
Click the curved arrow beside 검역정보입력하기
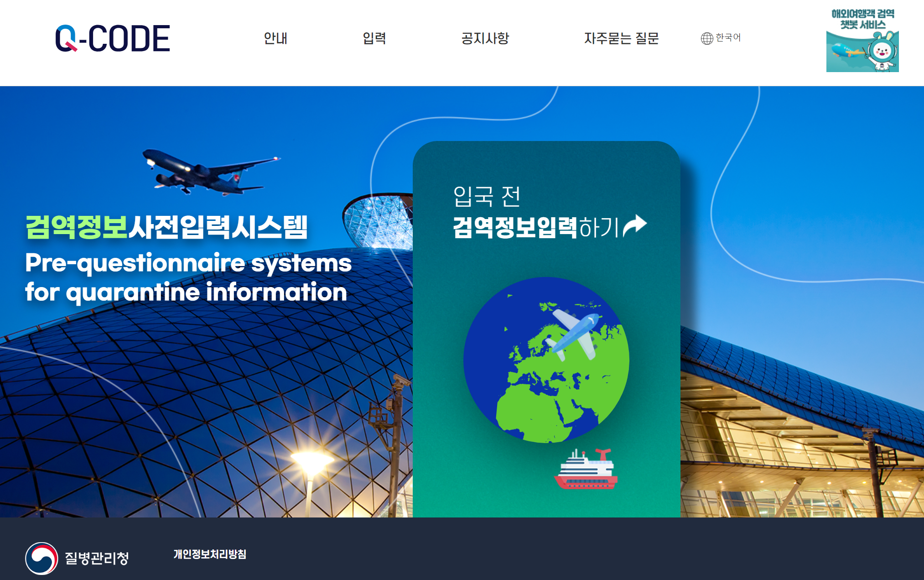(635, 225)
